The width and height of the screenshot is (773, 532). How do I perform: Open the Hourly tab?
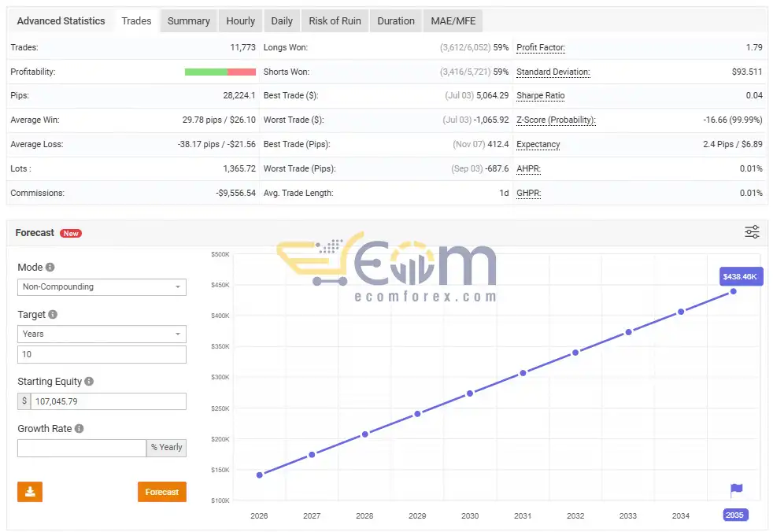(x=241, y=21)
